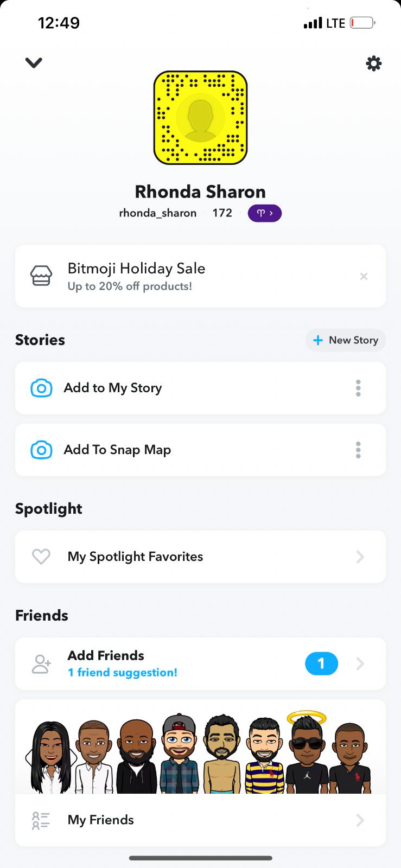The height and width of the screenshot is (868, 401).
Task: Tap the My Friends list icon
Action: (x=41, y=820)
